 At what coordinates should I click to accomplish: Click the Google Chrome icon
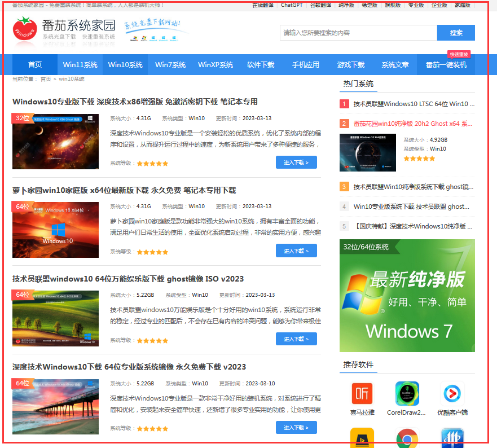click(x=407, y=439)
